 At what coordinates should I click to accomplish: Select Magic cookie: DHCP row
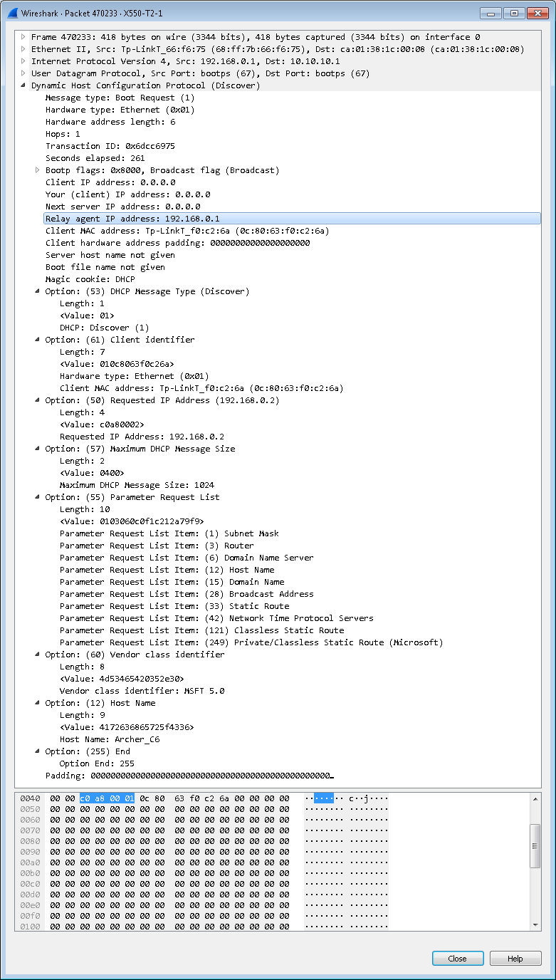click(90, 279)
